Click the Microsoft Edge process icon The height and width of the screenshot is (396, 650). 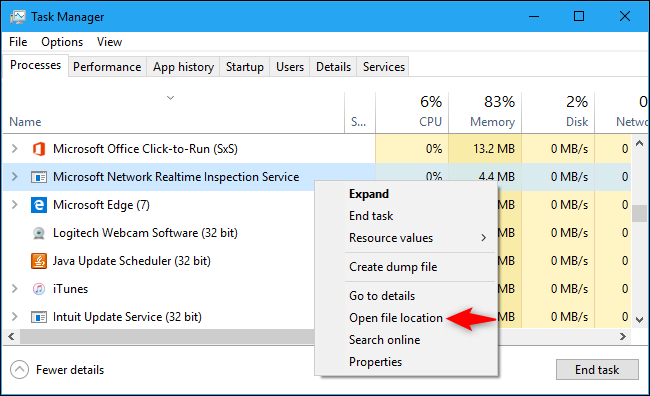click(x=39, y=205)
